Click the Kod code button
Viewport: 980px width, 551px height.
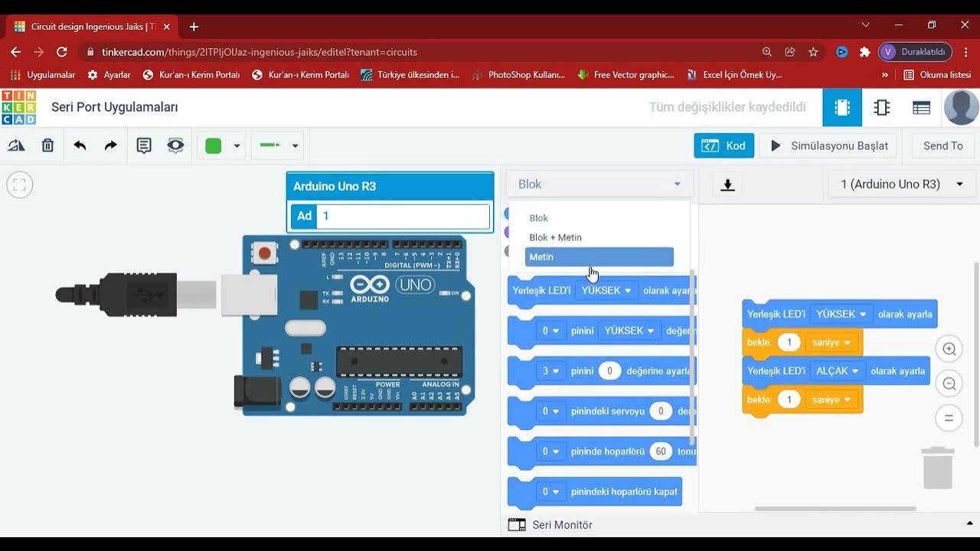tap(724, 145)
